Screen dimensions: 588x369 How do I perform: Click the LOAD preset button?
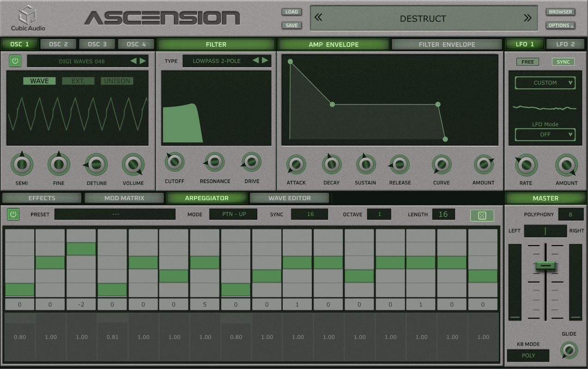pyautogui.click(x=291, y=12)
